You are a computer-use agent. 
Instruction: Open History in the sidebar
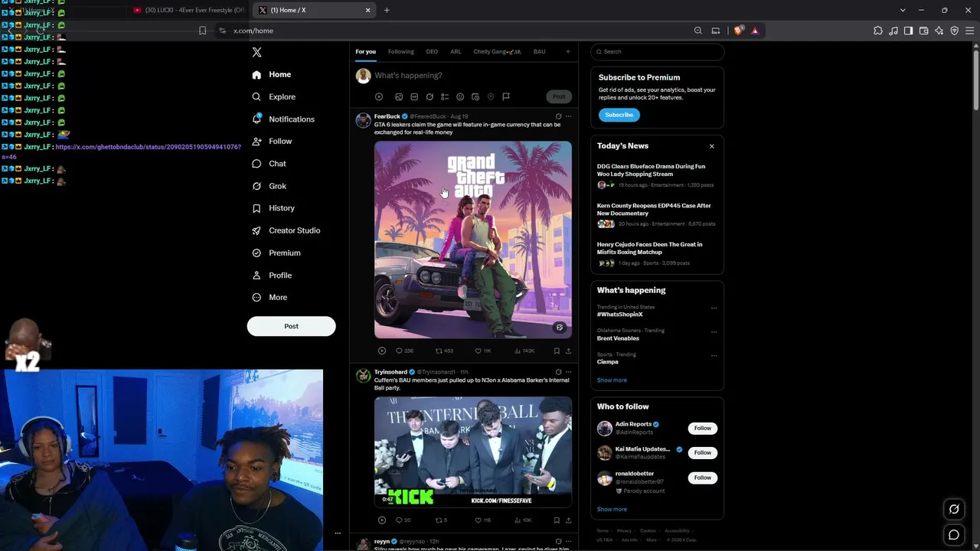pyautogui.click(x=273, y=208)
